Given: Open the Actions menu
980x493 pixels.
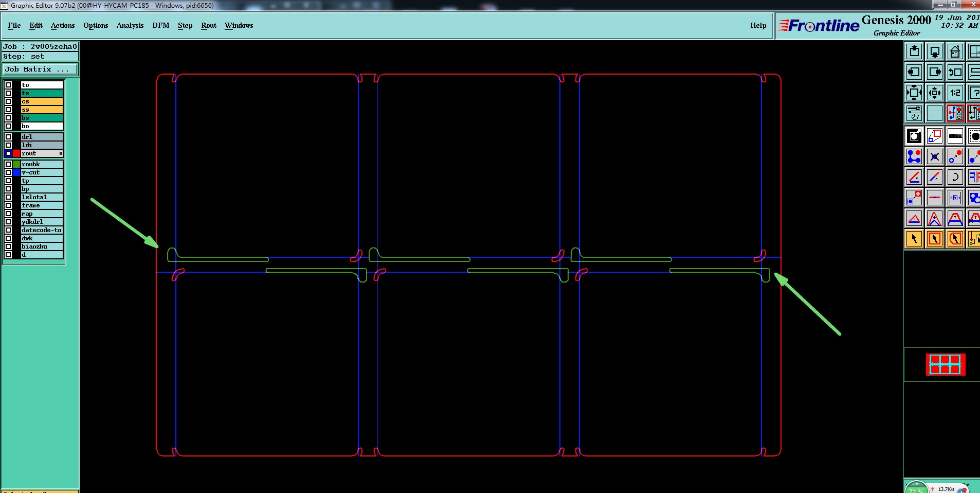Looking at the screenshot, I should tap(63, 25).
